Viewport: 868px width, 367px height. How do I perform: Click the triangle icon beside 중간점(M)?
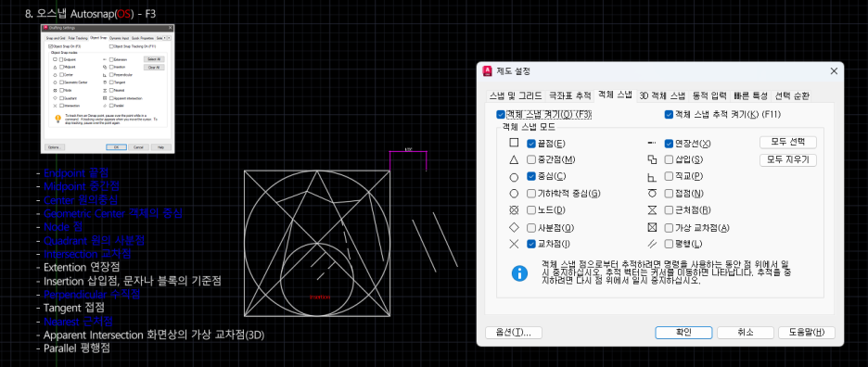point(514,160)
